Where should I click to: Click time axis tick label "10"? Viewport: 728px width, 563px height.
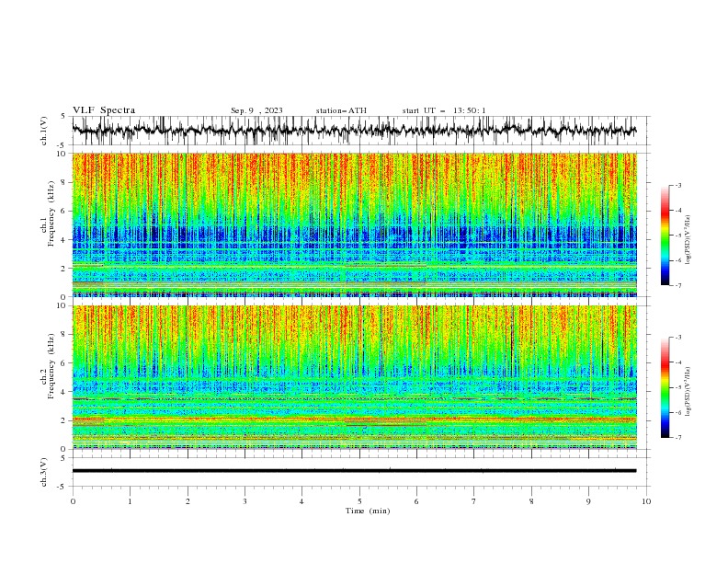tap(646, 501)
